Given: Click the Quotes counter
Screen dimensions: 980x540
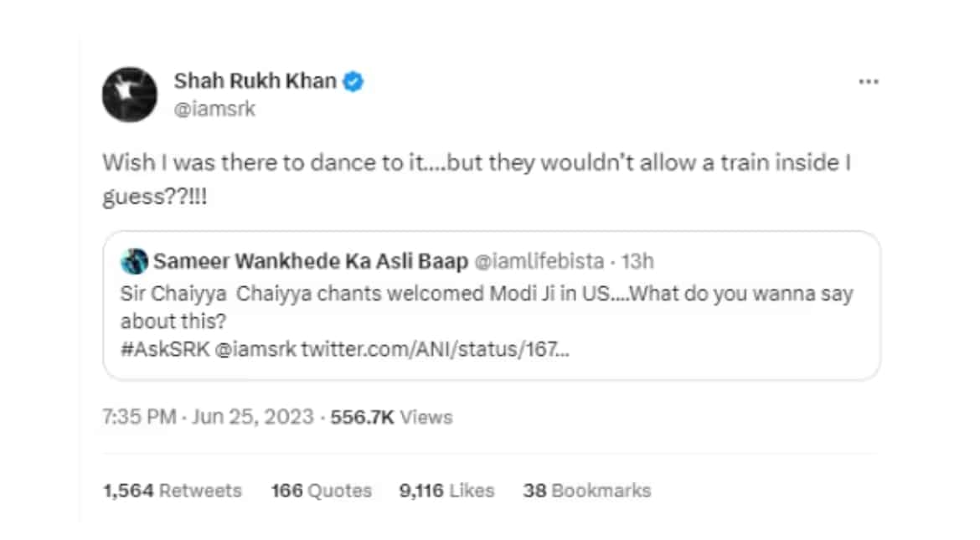Looking at the screenshot, I should (x=321, y=491).
